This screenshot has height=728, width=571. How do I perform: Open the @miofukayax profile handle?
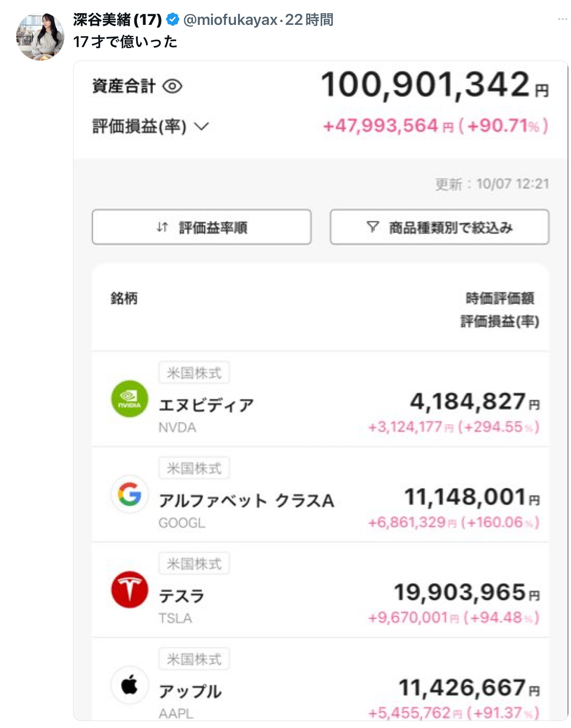230,20
